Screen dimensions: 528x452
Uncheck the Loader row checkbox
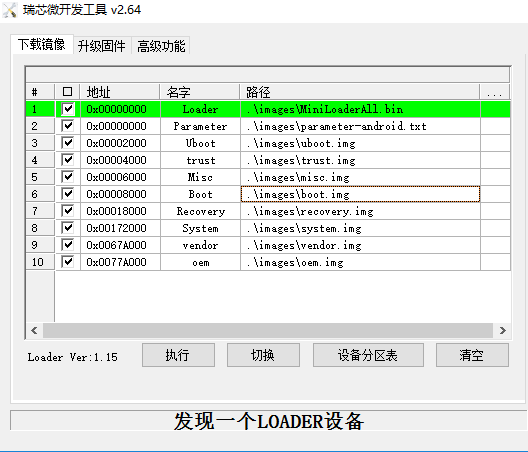pyautogui.click(x=68, y=109)
